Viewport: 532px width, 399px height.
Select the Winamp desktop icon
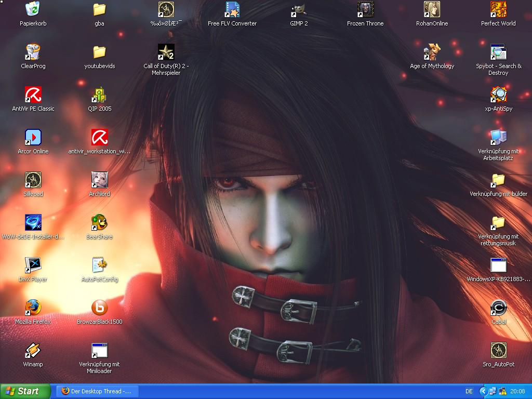(x=33, y=350)
